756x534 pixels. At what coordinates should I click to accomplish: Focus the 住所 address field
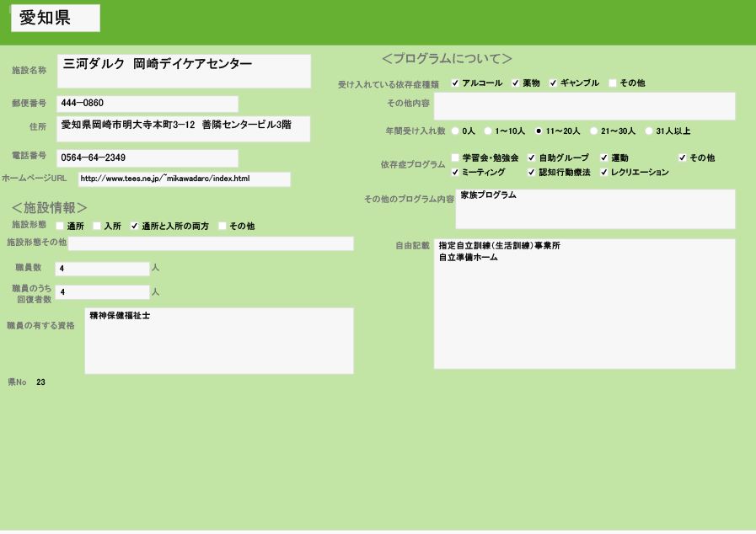click(184, 129)
